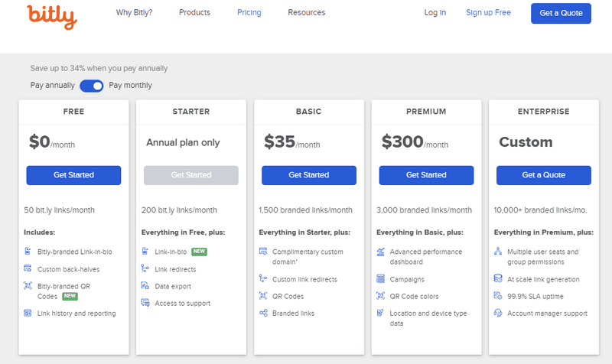Click the header Get a Quote button
612x364 pixels.
561,13
